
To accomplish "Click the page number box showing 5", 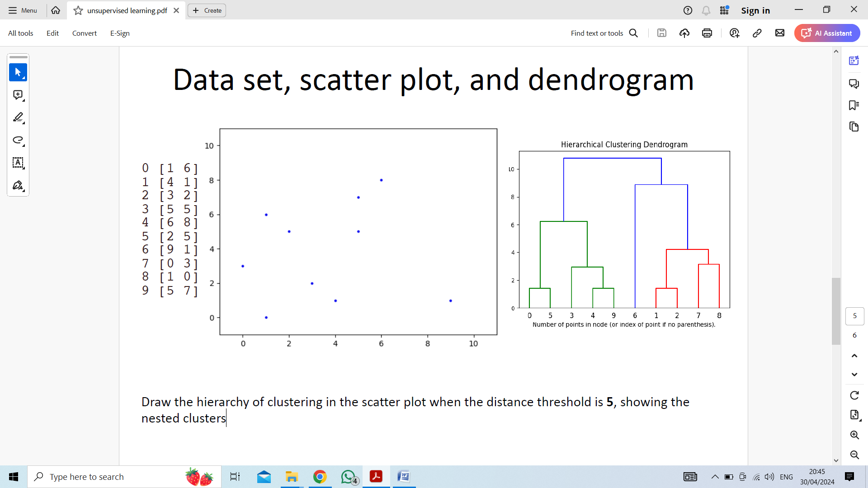I will (x=854, y=316).
